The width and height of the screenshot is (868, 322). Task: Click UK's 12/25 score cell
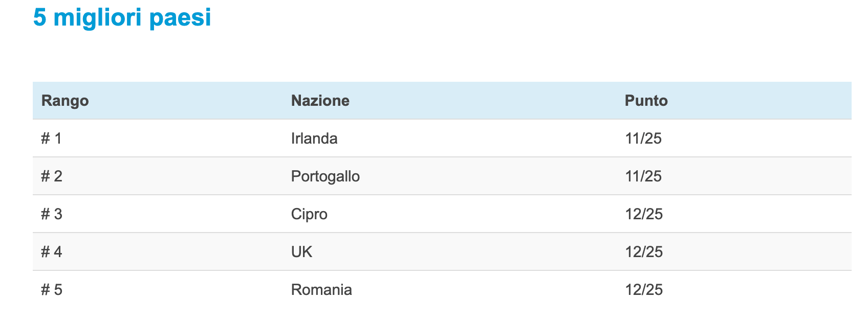point(644,252)
